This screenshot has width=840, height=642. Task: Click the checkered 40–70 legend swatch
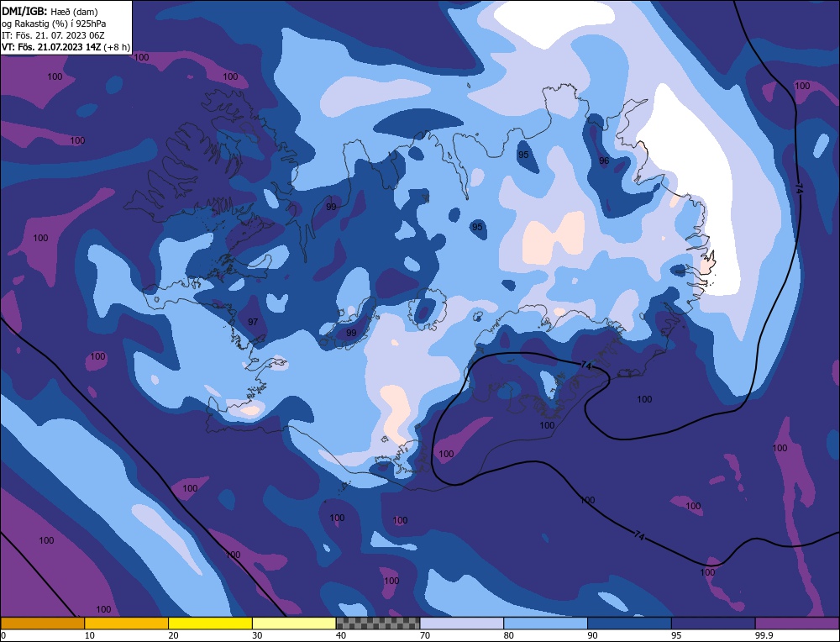(x=378, y=624)
